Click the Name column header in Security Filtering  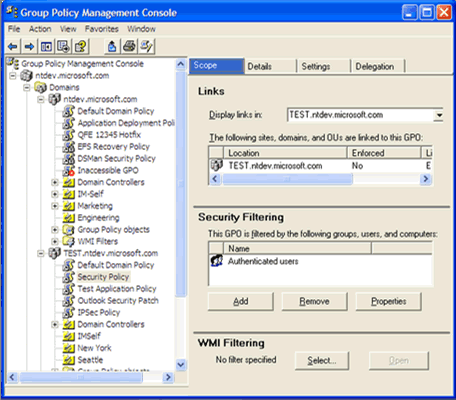pos(297,248)
